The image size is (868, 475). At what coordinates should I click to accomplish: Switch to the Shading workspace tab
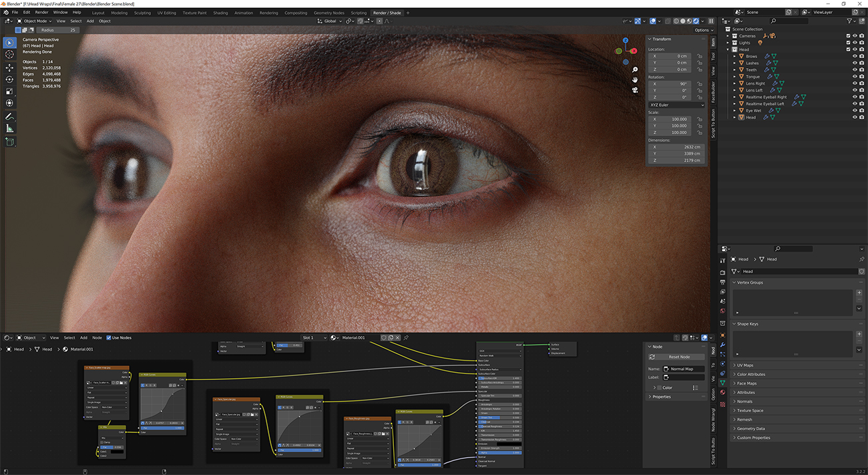pyautogui.click(x=220, y=13)
